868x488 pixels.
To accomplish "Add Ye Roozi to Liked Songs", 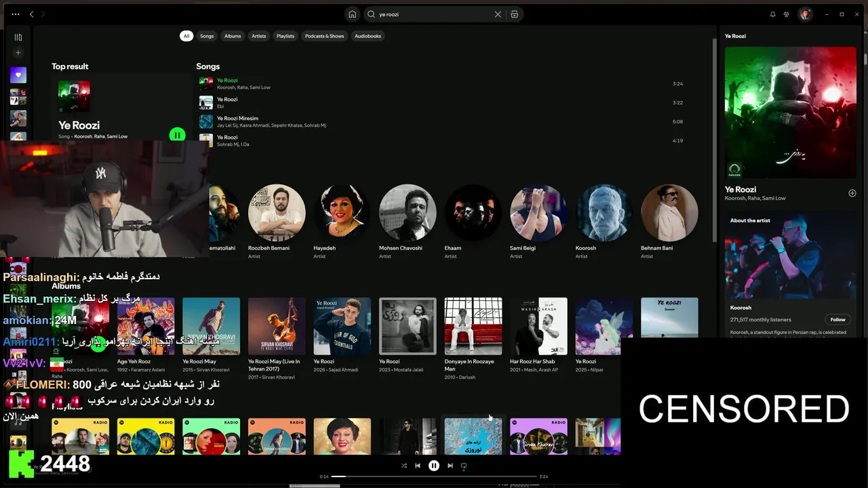I will (852, 193).
